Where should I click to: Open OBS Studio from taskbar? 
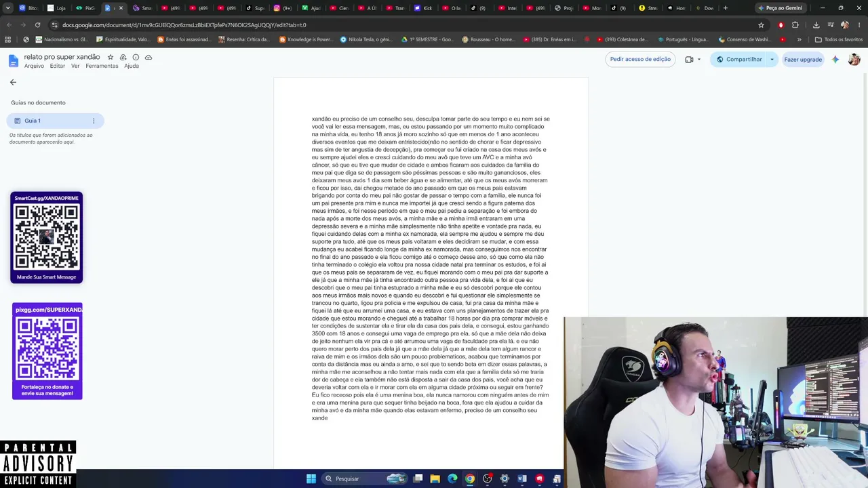pyautogui.click(x=487, y=479)
